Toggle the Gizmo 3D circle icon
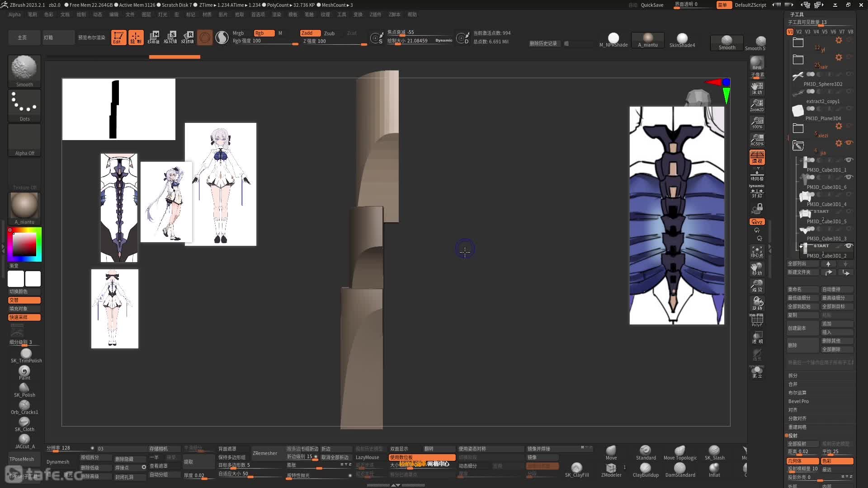Screen dimensions: 868x488 coord(204,37)
